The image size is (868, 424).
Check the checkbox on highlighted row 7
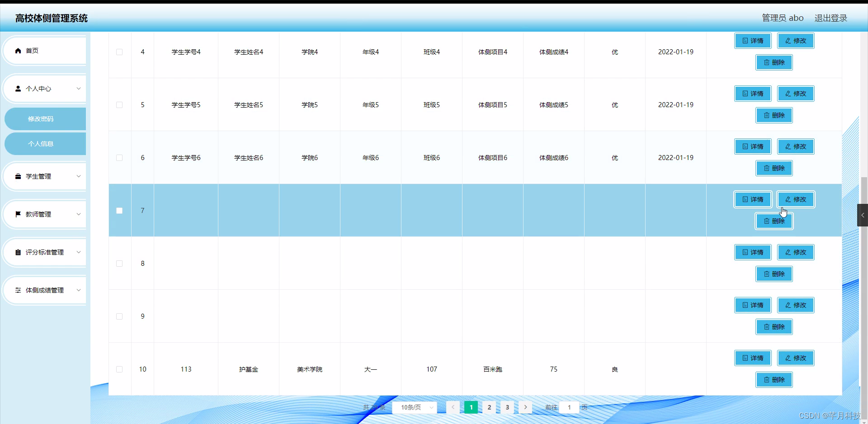119,210
